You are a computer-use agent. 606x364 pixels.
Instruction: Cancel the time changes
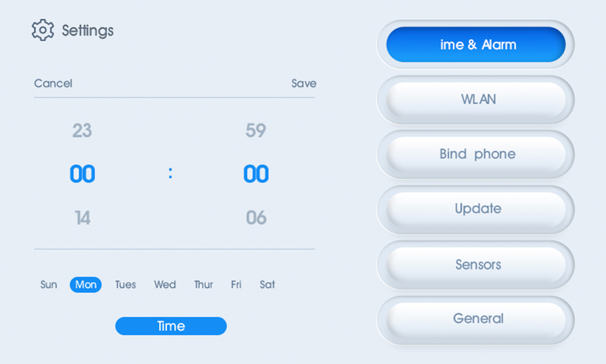click(53, 84)
